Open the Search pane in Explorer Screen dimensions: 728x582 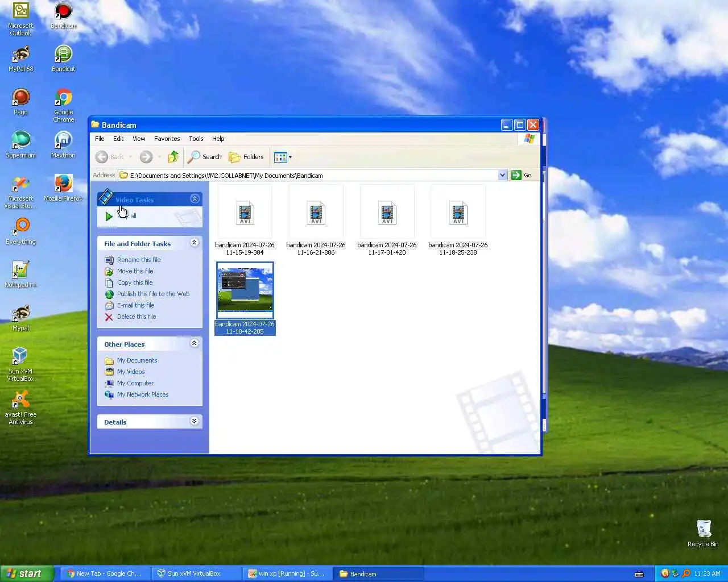click(205, 157)
